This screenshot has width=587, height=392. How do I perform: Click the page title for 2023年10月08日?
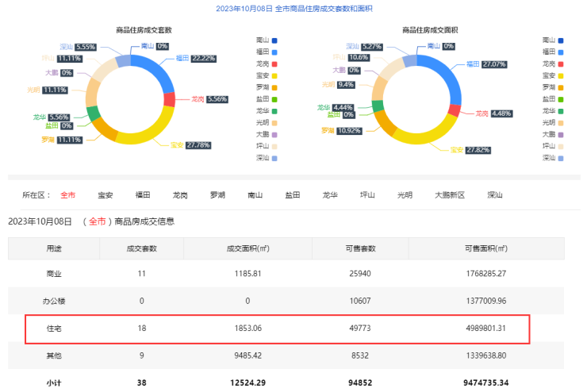point(294,9)
